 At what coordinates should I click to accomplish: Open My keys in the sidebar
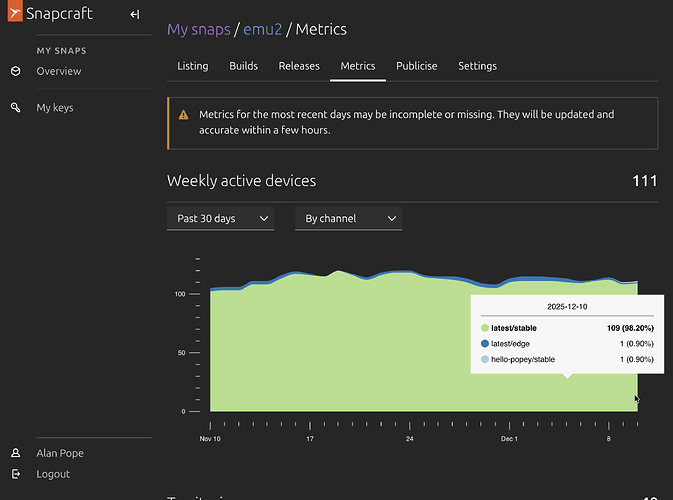[x=55, y=107]
